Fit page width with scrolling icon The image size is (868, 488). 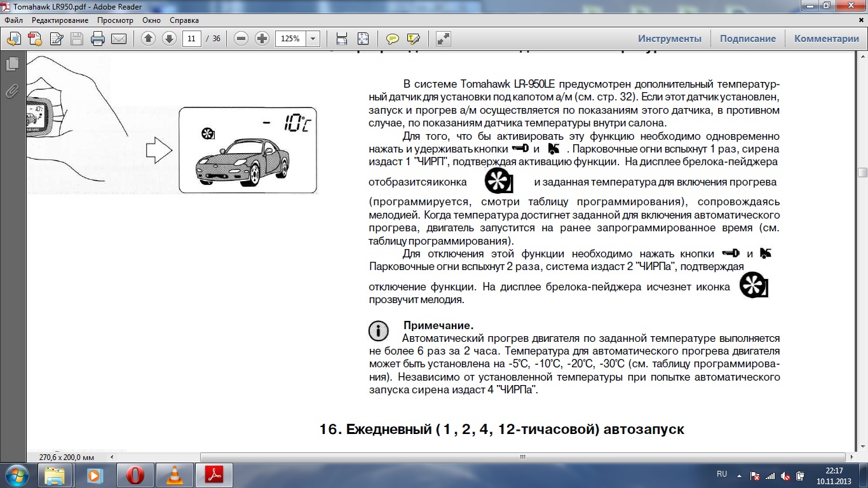[x=341, y=39]
